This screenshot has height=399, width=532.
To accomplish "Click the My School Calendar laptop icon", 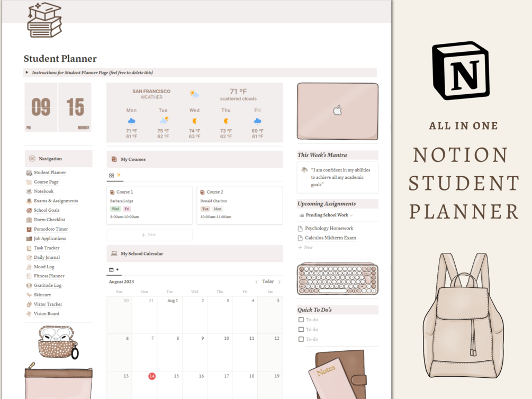I will [114, 253].
